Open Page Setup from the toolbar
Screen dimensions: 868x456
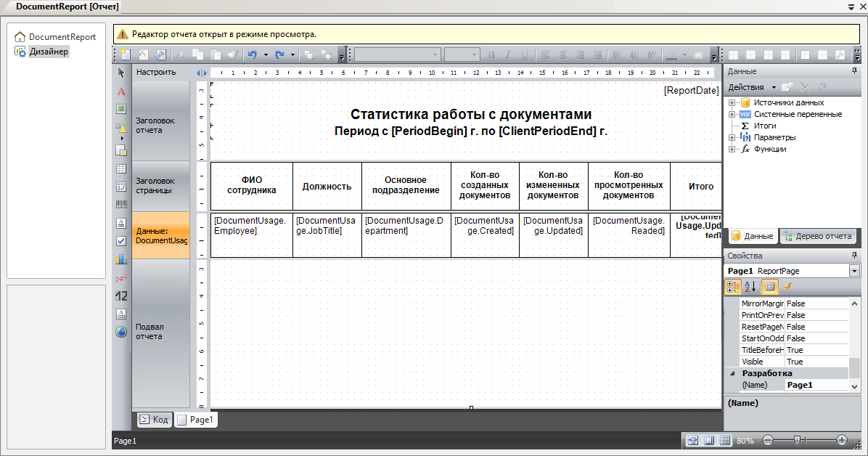(160, 54)
